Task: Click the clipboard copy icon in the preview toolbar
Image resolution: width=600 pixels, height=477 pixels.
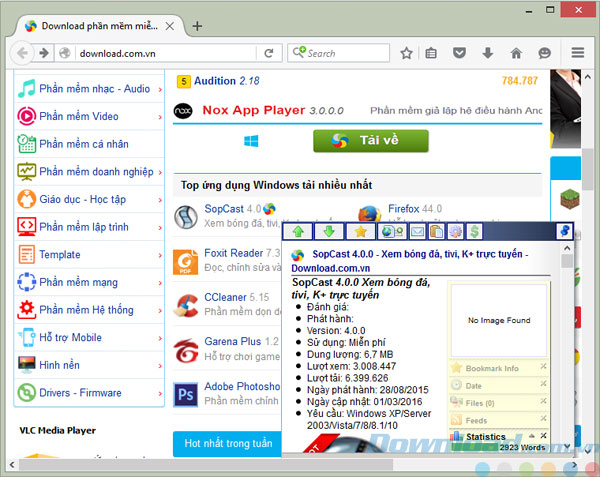Action: [x=437, y=231]
